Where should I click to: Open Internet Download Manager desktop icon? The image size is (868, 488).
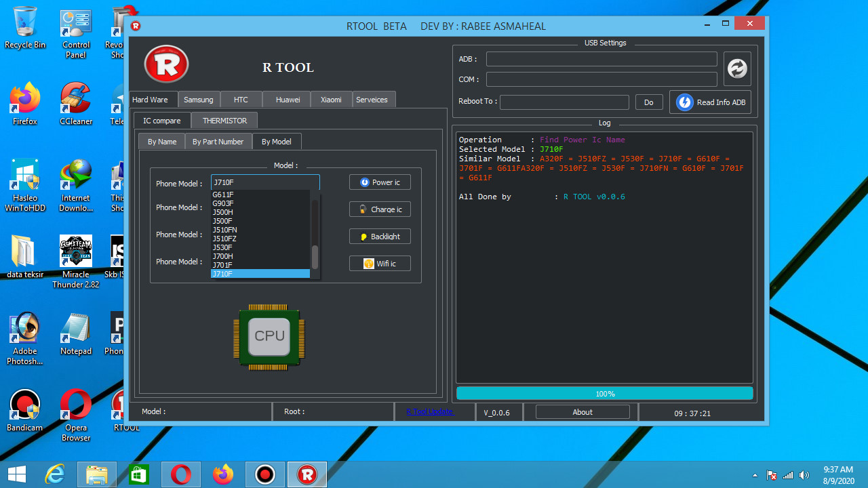pyautogui.click(x=76, y=186)
